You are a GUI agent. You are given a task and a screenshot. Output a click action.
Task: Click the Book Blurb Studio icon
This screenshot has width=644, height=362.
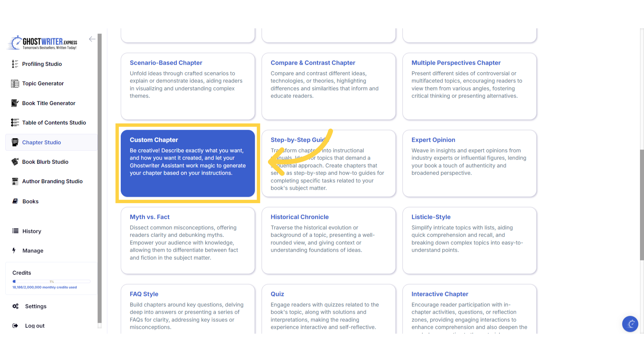[15, 162]
